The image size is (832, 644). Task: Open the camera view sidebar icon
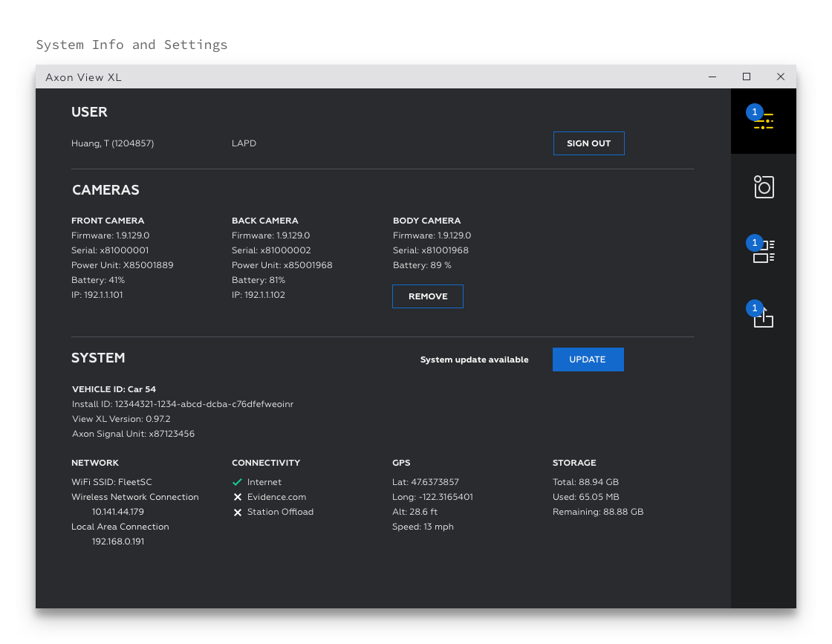coord(764,186)
